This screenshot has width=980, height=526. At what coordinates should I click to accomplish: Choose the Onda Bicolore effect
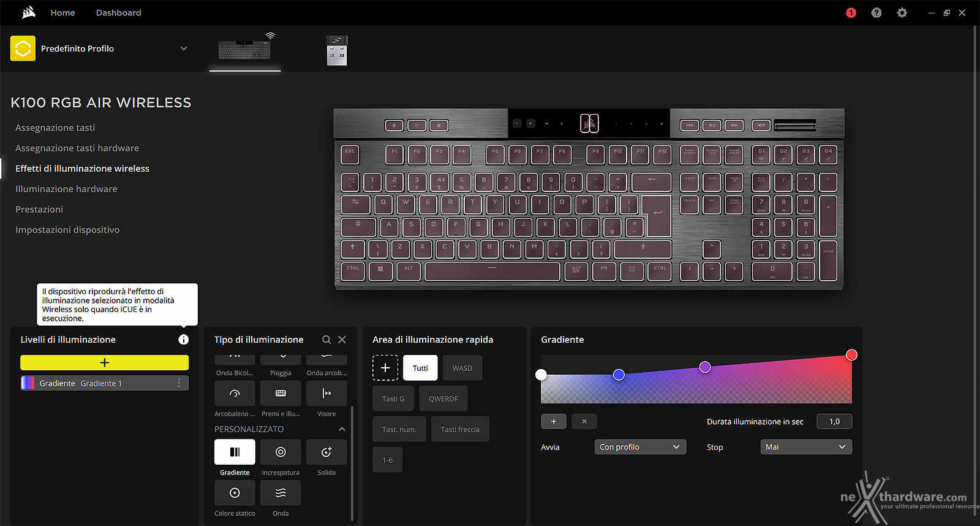[x=235, y=360]
